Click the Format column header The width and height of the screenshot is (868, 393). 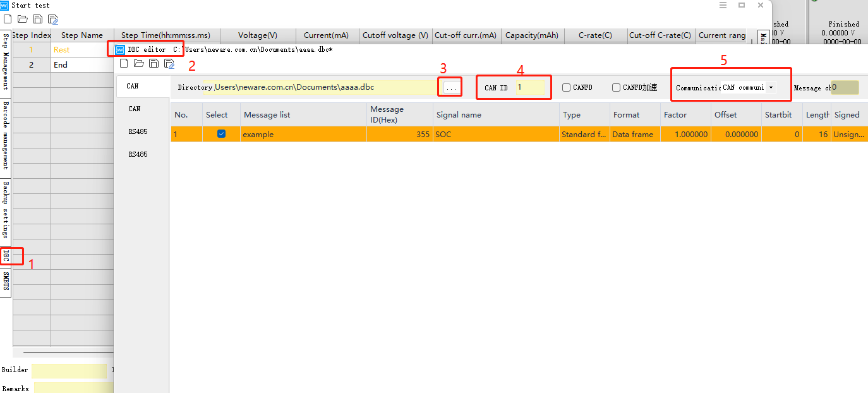[635, 114]
